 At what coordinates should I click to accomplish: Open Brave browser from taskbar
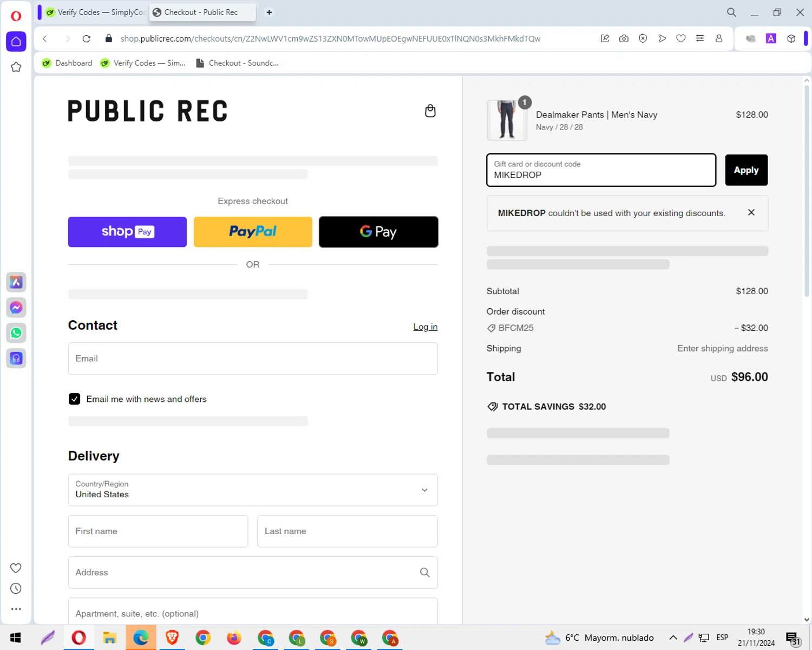(172, 638)
